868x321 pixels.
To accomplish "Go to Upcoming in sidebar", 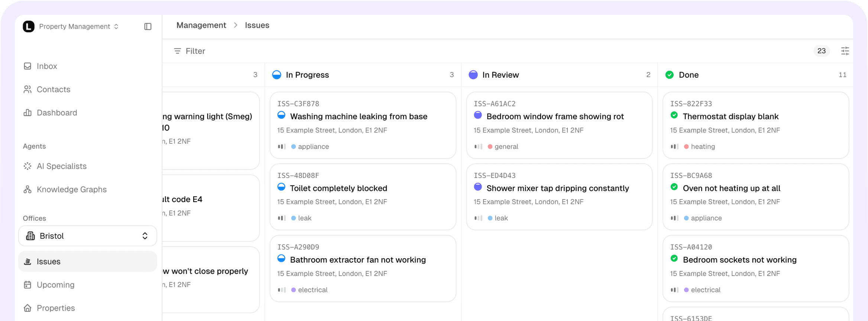I will pos(55,285).
